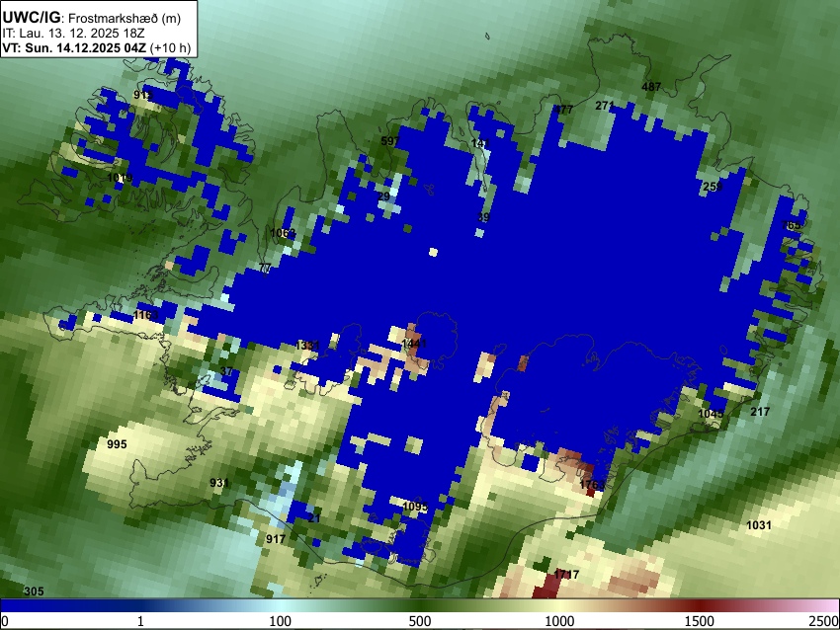The height and width of the screenshot is (630, 840).
Task: Click the map value 1019
Action: [x=120, y=178]
